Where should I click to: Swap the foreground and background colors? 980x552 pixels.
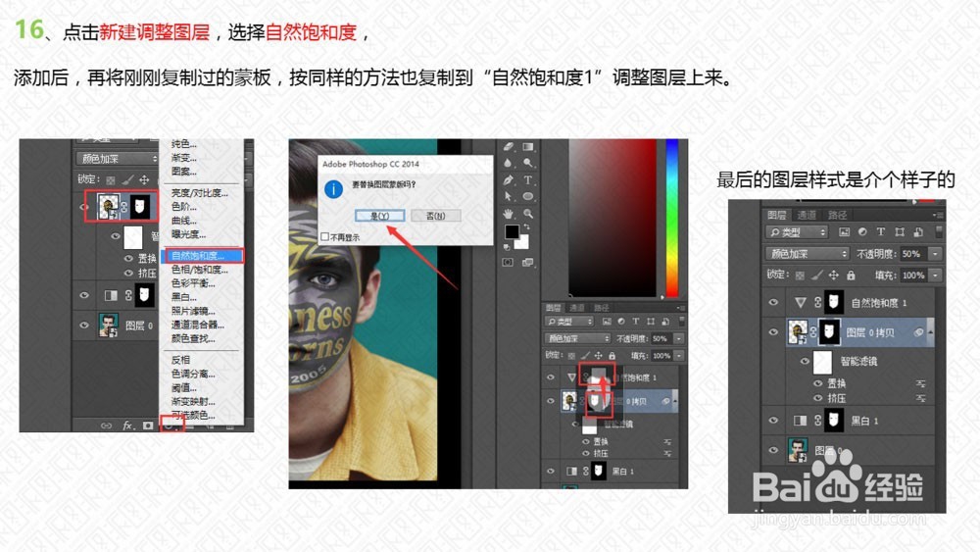pyautogui.click(x=527, y=226)
